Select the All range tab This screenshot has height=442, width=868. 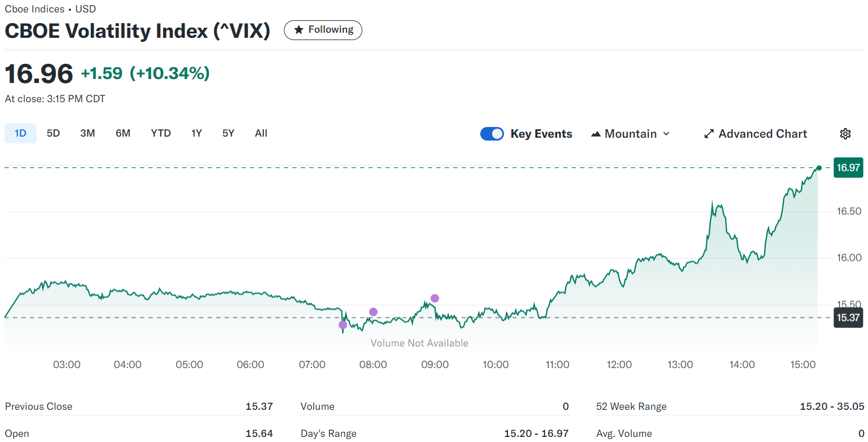point(261,133)
